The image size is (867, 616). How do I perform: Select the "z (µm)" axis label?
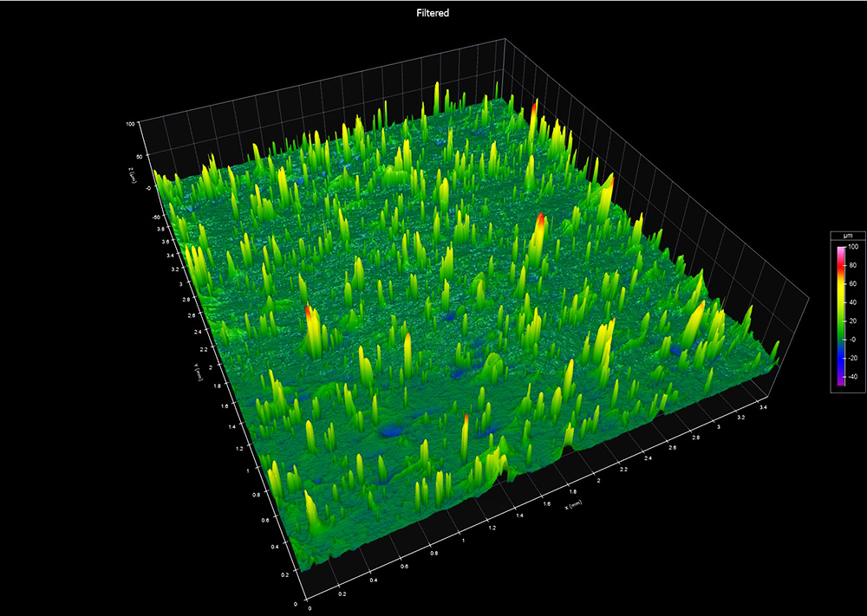[x=132, y=175]
